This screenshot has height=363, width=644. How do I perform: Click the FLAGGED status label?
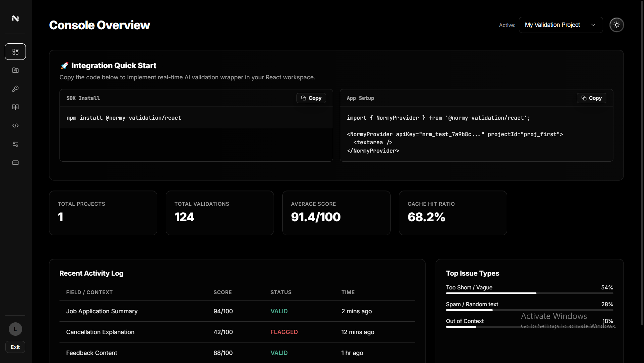coord(284,332)
